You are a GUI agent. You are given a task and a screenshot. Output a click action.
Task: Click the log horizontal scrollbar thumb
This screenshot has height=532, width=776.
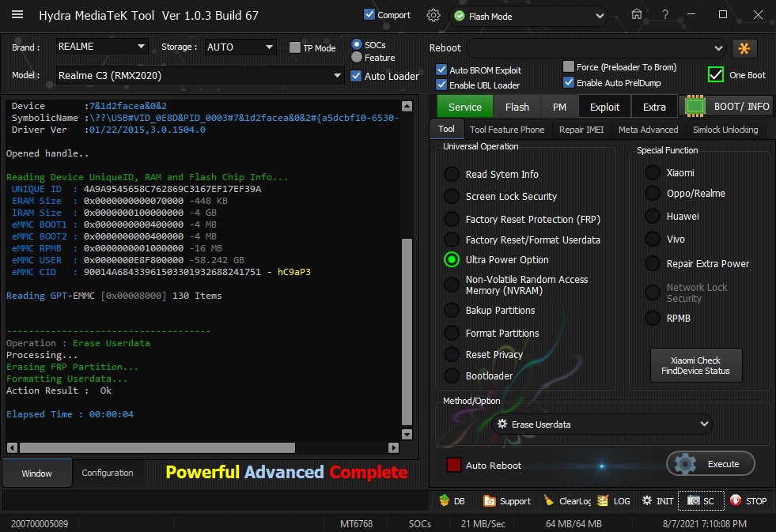[x=157, y=447]
